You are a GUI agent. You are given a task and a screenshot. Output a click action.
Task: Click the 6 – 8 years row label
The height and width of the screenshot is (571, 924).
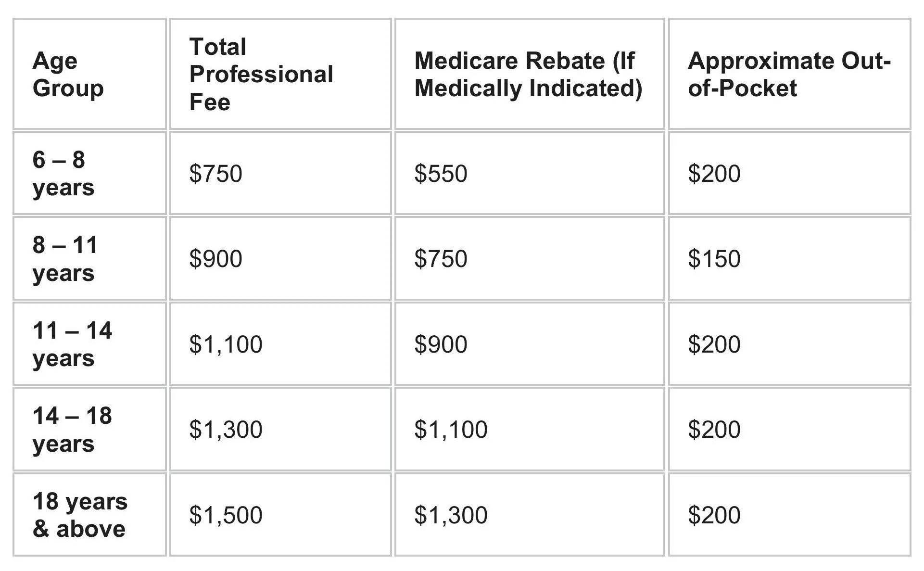pos(63,173)
